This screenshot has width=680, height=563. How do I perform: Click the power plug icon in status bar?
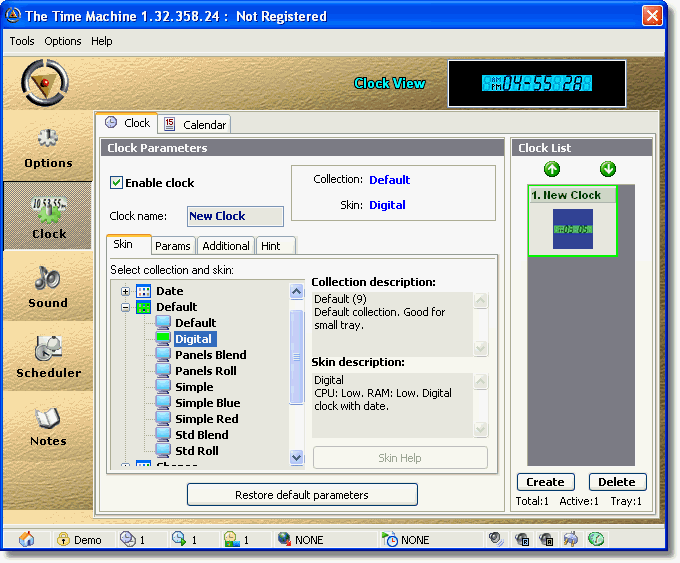click(x=571, y=539)
